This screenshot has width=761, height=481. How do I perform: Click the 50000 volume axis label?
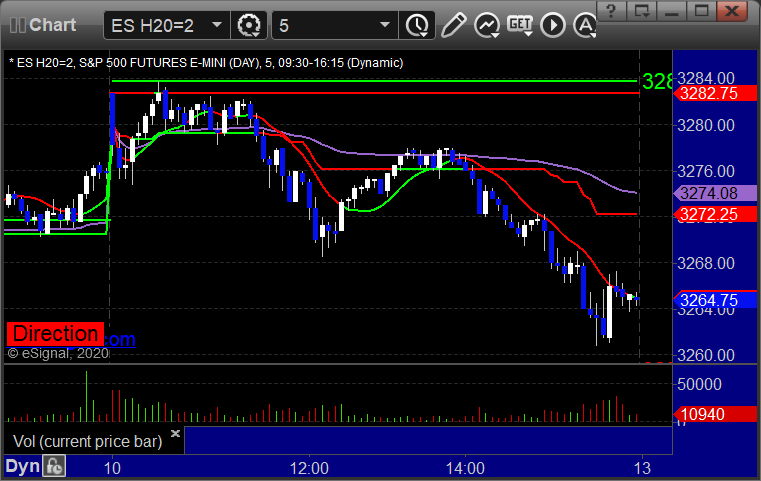point(699,384)
